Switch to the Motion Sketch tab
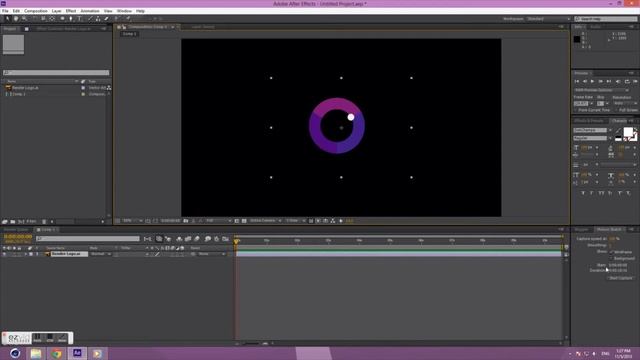640x360 pixels. pyautogui.click(x=609, y=230)
